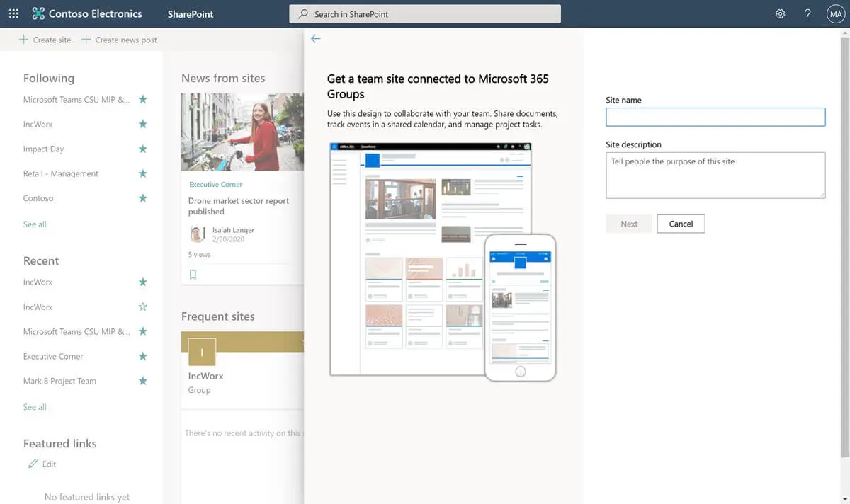This screenshot has height=504, width=850.
Task: Click the Cancel button
Action: [x=681, y=224]
